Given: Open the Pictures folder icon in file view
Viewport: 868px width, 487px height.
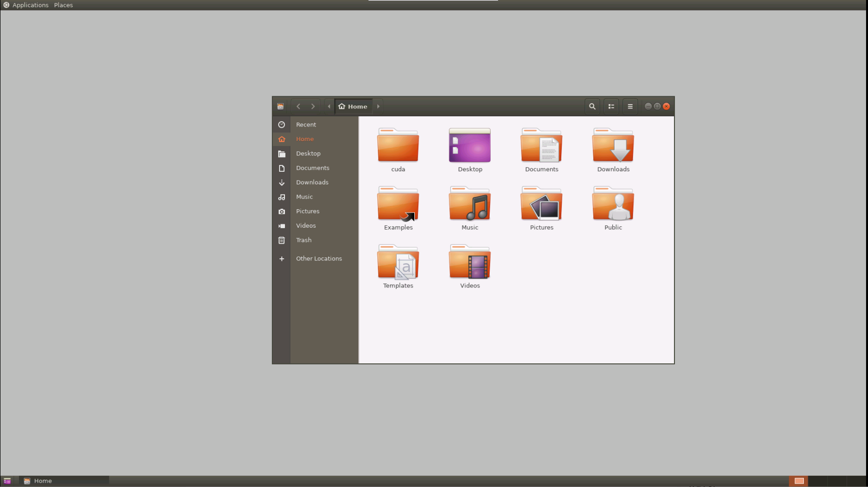Looking at the screenshot, I should click(x=541, y=204).
